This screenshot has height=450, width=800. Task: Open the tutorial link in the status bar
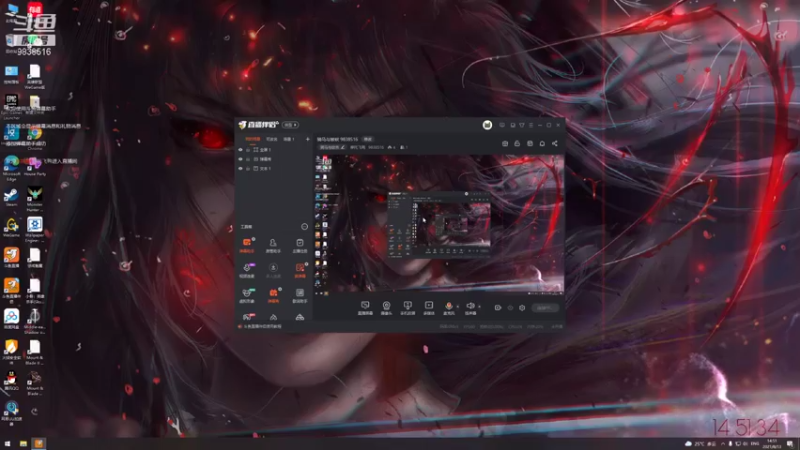(260, 327)
